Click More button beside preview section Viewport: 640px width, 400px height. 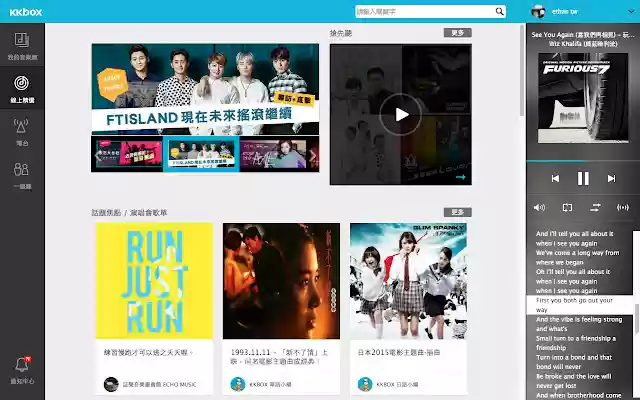coord(458,33)
